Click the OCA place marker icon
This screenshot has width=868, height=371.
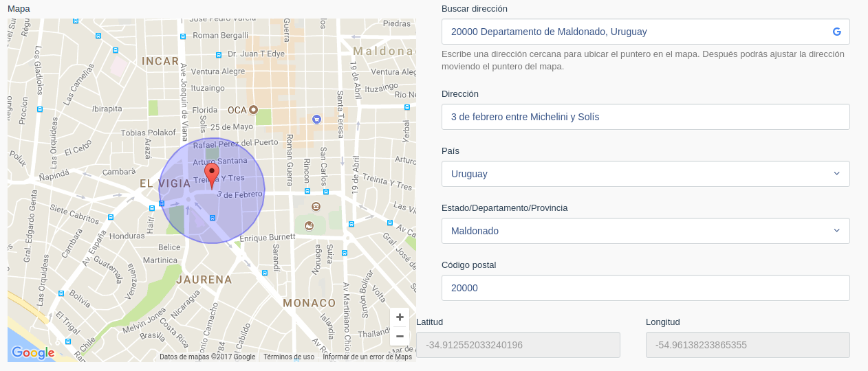(x=253, y=110)
